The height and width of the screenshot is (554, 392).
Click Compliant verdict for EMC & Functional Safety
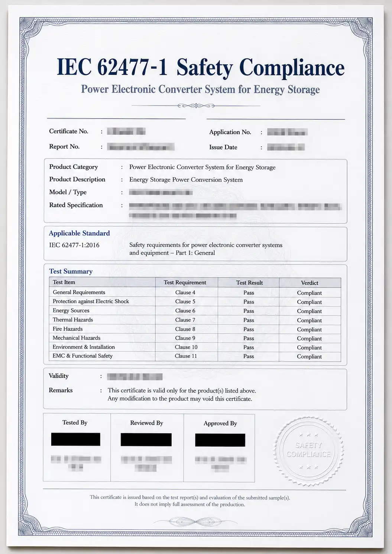coord(310,356)
